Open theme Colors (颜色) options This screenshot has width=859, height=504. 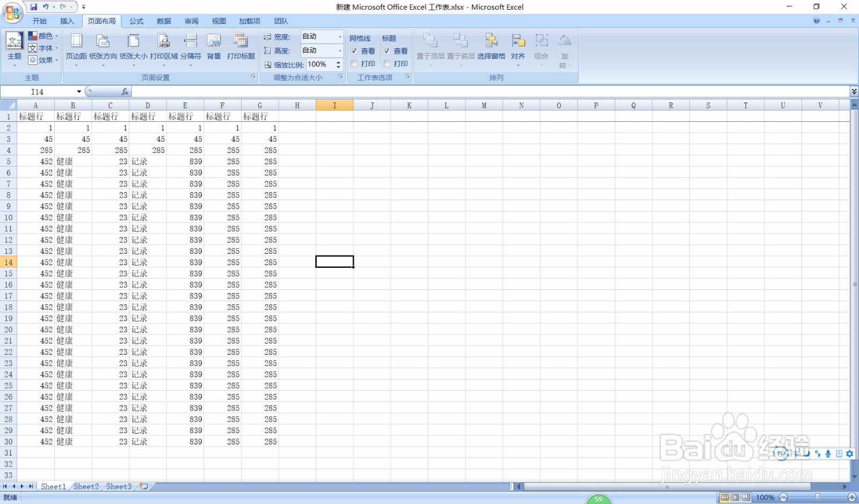tap(43, 36)
